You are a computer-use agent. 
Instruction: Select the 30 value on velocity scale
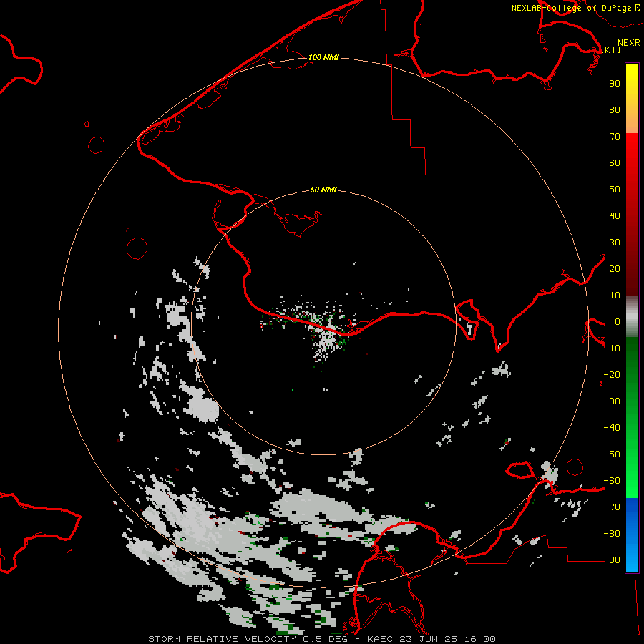click(x=615, y=243)
